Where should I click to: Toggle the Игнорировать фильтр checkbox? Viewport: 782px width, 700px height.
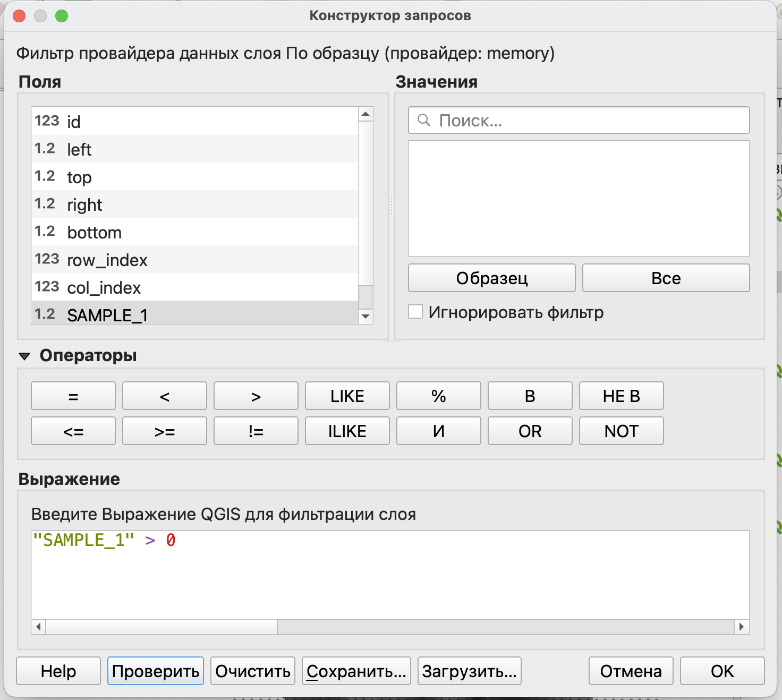tap(415, 312)
